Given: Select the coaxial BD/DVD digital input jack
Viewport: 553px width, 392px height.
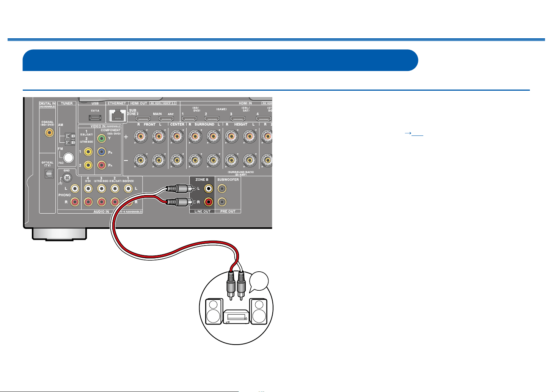Looking at the screenshot, I should [x=49, y=132].
